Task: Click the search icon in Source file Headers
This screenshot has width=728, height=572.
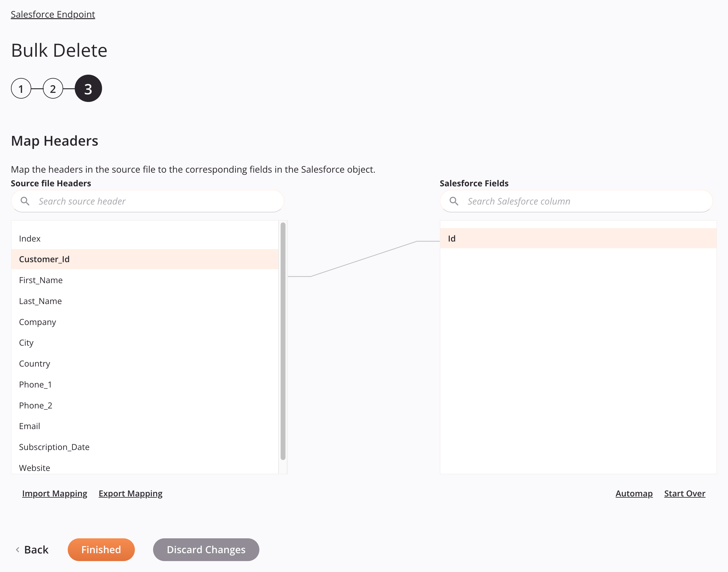Action: click(x=25, y=201)
